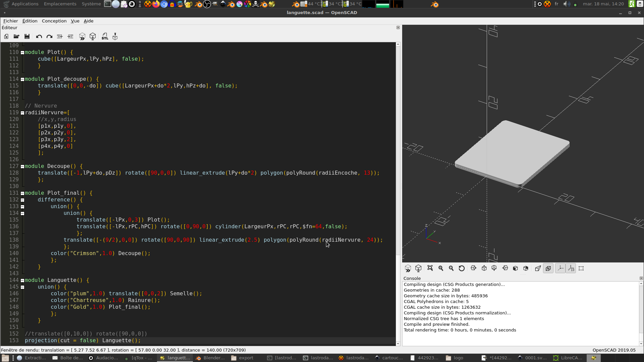Collapse module Plot_decoupe() at line 114

tap(22, 79)
